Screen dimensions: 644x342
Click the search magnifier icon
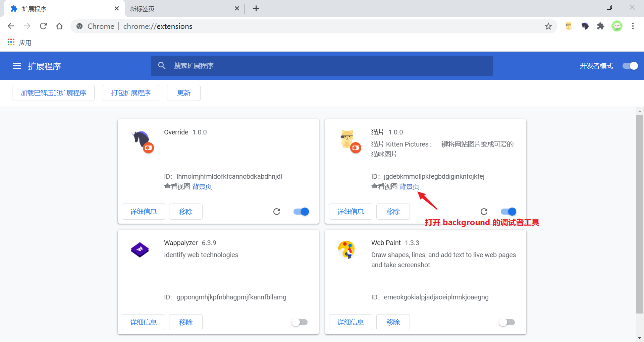[162, 66]
